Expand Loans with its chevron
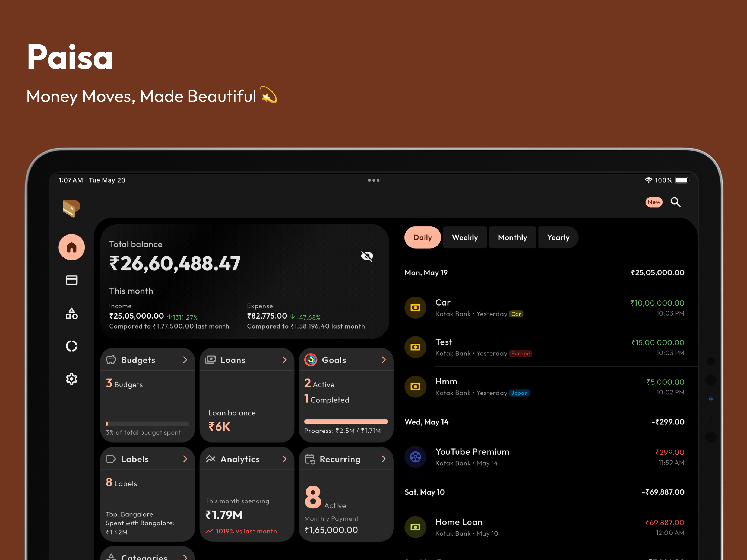747x560 pixels. [x=284, y=360]
